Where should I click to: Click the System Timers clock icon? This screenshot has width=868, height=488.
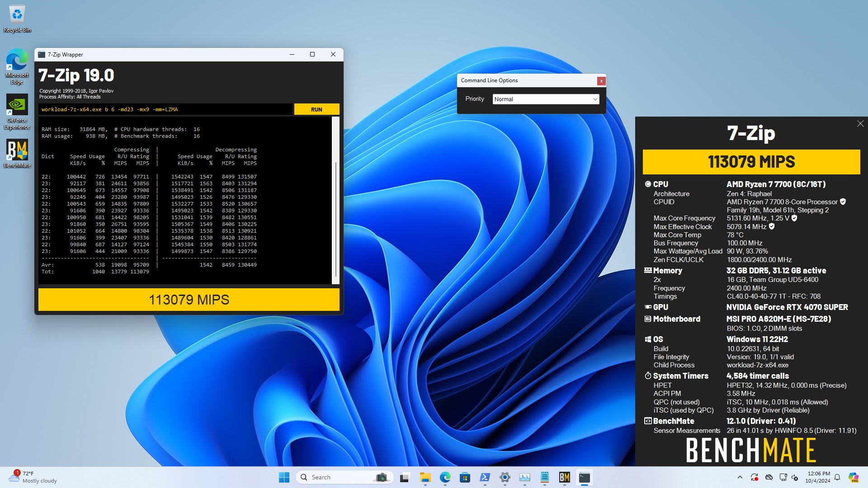[x=648, y=376]
